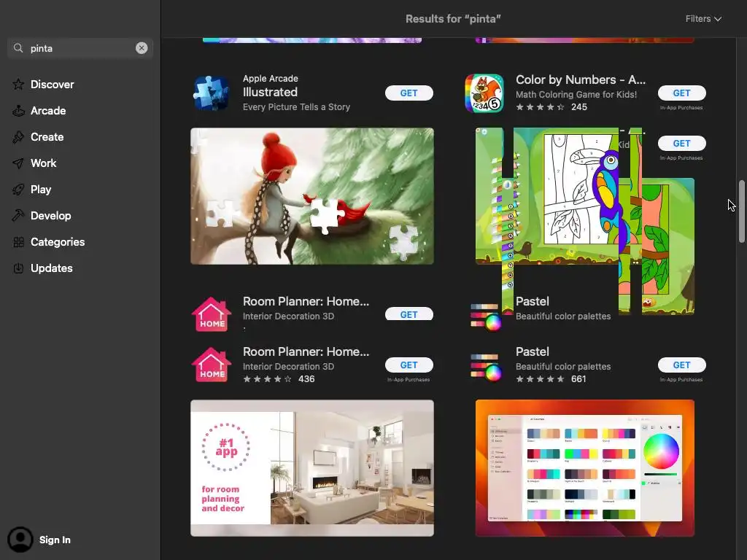Open Discover section in sidebar
Viewport: 747px width, 560px height.
[52, 85]
